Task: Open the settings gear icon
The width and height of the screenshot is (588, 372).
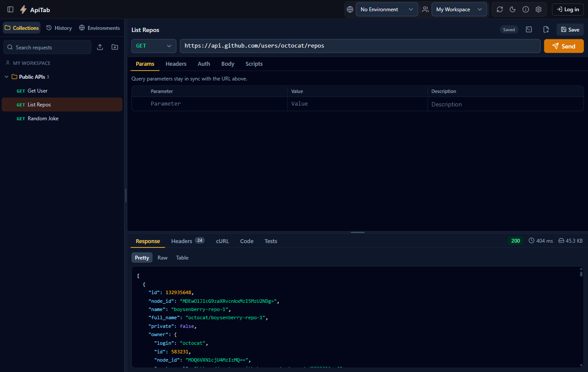Action: tap(538, 10)
